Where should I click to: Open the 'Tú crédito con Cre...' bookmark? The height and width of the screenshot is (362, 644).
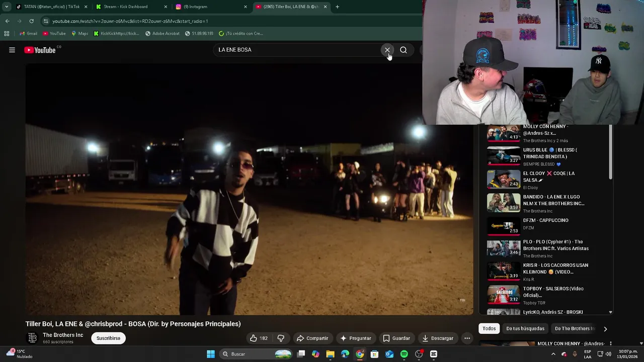pos(240,33)
